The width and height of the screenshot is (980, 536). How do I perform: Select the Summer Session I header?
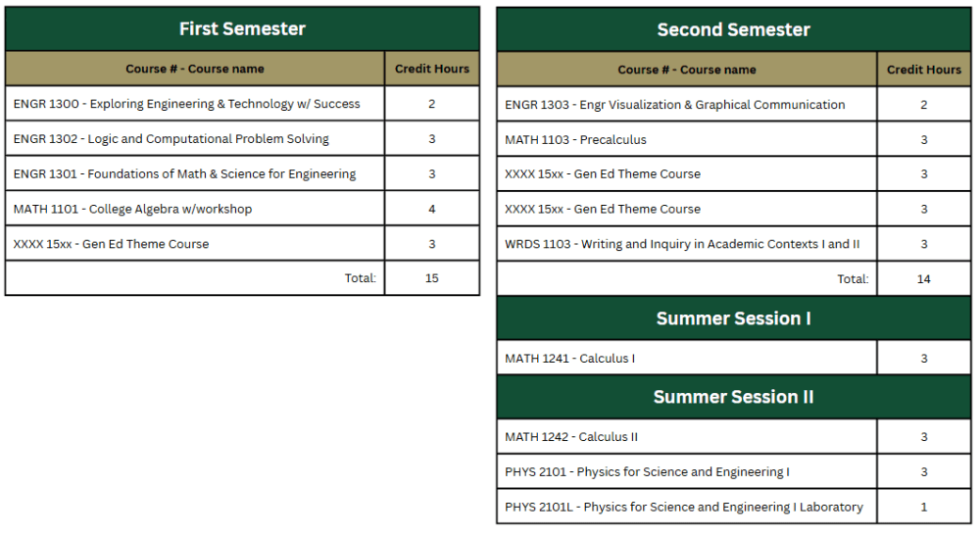coord(733,318)
